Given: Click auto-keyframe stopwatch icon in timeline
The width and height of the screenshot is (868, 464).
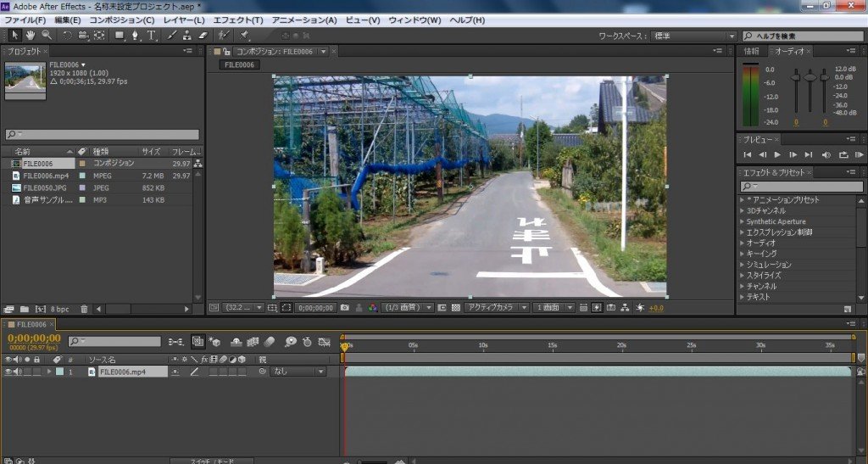Looking at the screenshot, I should click(x=307, y=342).
